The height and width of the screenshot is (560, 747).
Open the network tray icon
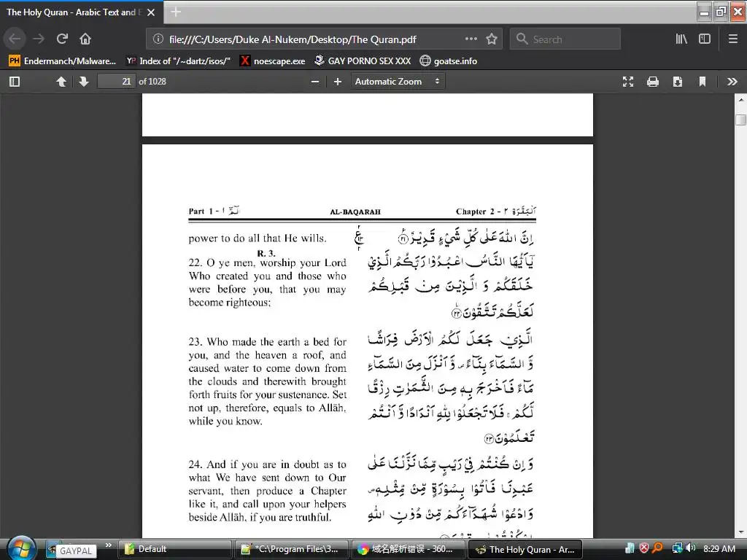678,548
